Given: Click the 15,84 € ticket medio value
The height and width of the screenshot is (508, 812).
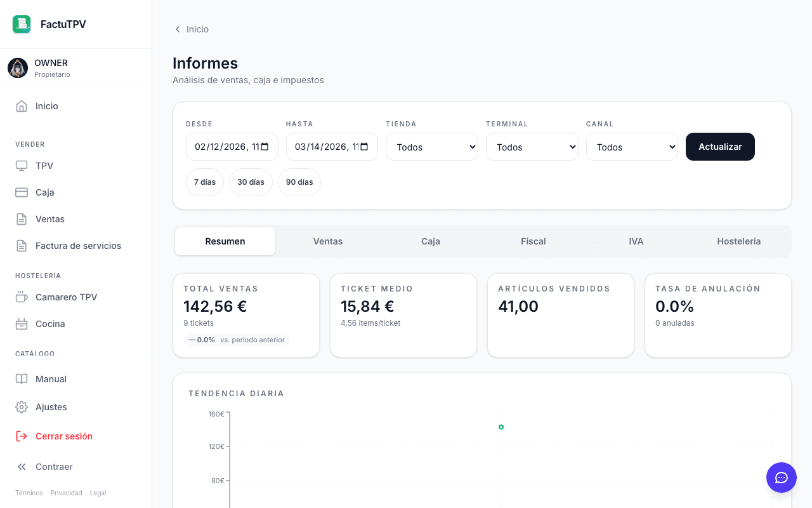Looking at the screenshot, I should (367, 307).
